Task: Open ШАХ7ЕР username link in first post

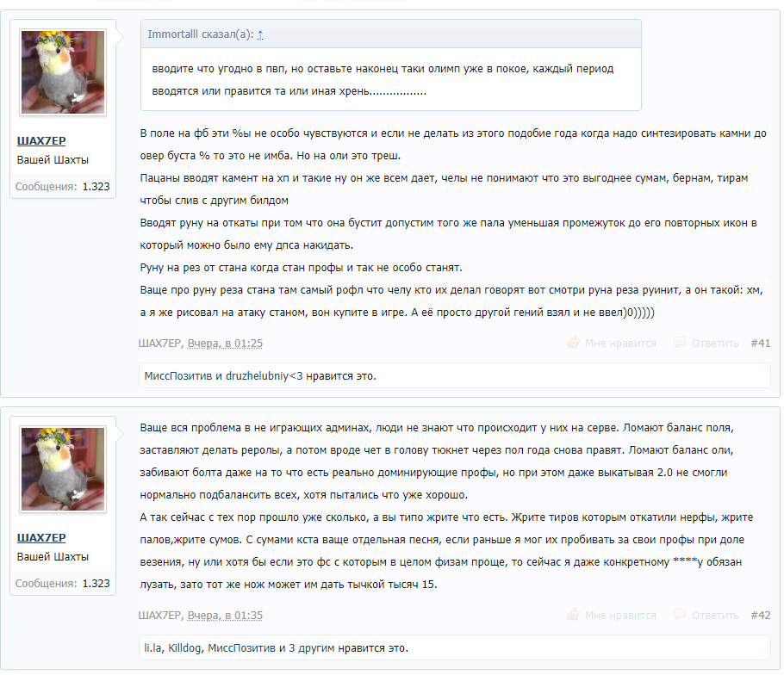Action: (41, 141)
